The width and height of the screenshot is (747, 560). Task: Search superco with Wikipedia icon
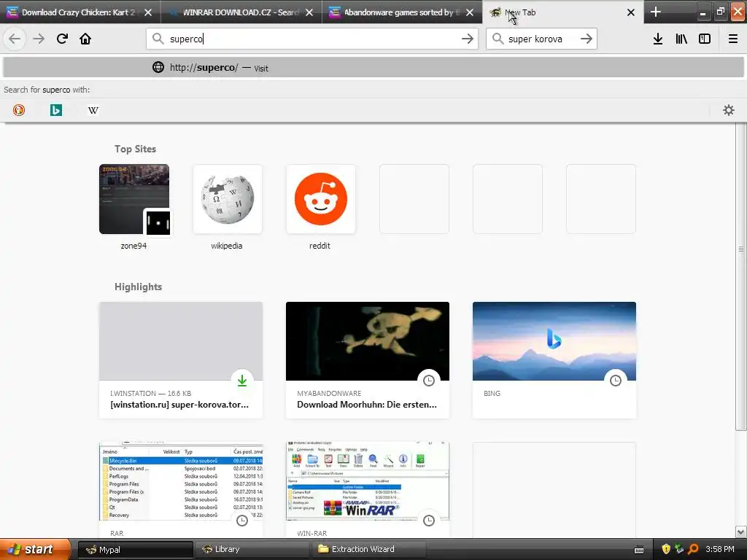click(x=93, y=110)
